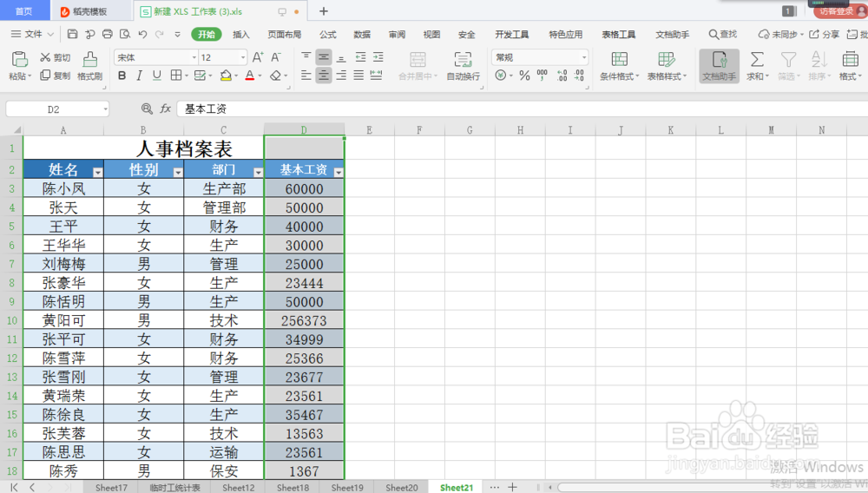This screenshot has width=868, height=493.
Task: Open the 基本工资 column filter dropdown
Action: (x=339, y=172)
